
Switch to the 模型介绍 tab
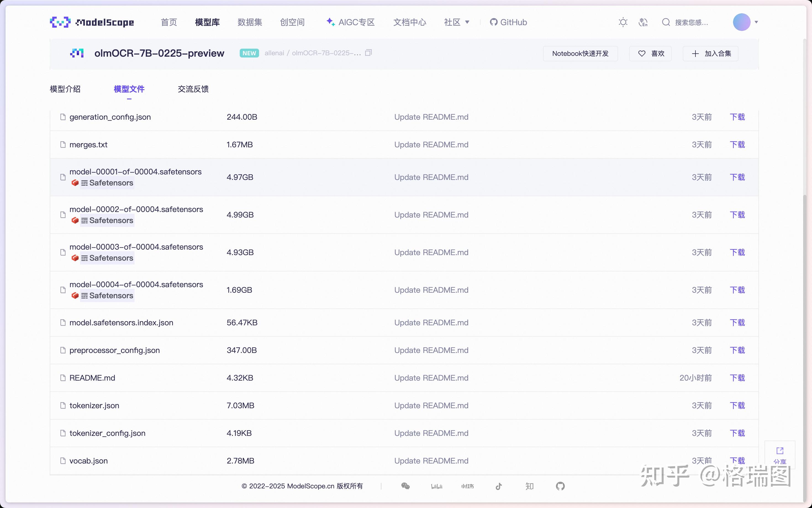coord(65,89)
